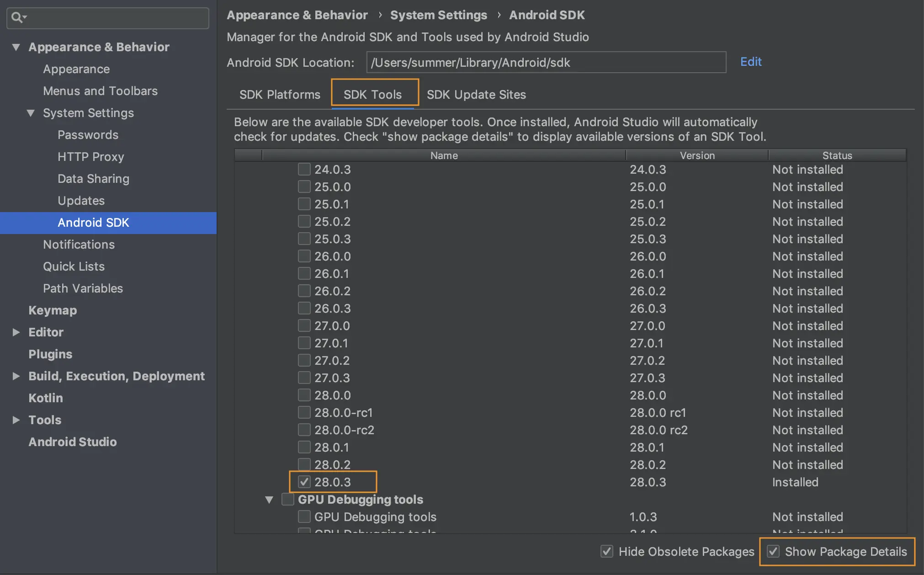Check the 27.0.3 build tools checkbox

[x=304, y=378]
